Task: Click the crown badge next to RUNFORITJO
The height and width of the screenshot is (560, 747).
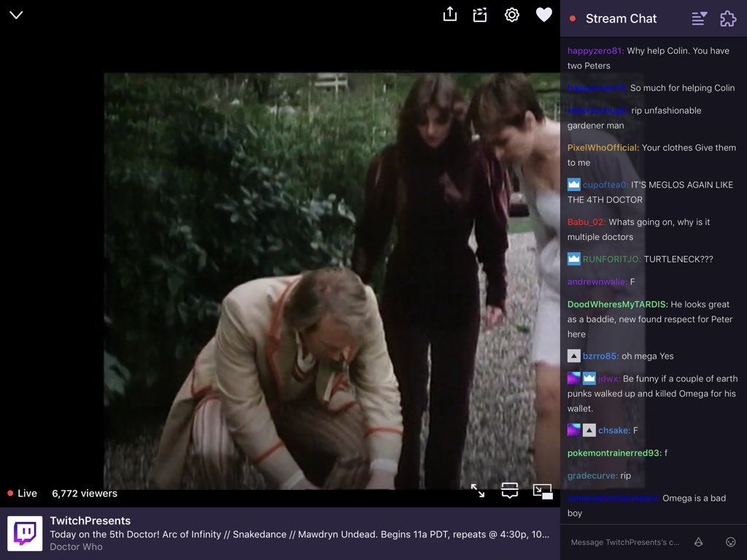Action: pyautogui.click(x=573, y=259)
